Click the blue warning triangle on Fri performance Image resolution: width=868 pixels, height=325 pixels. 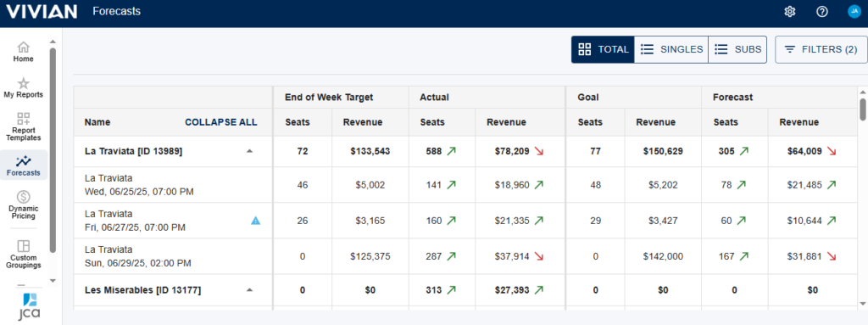tap(255, 221)
